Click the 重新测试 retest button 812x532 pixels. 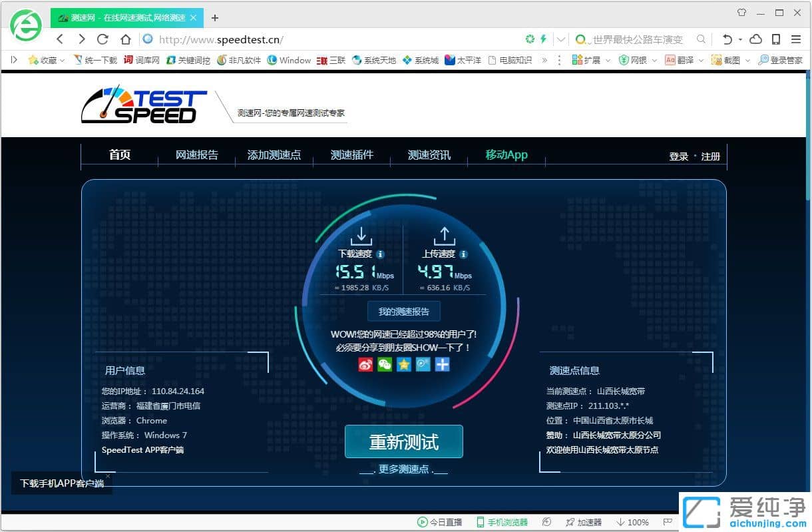[403, 441]
